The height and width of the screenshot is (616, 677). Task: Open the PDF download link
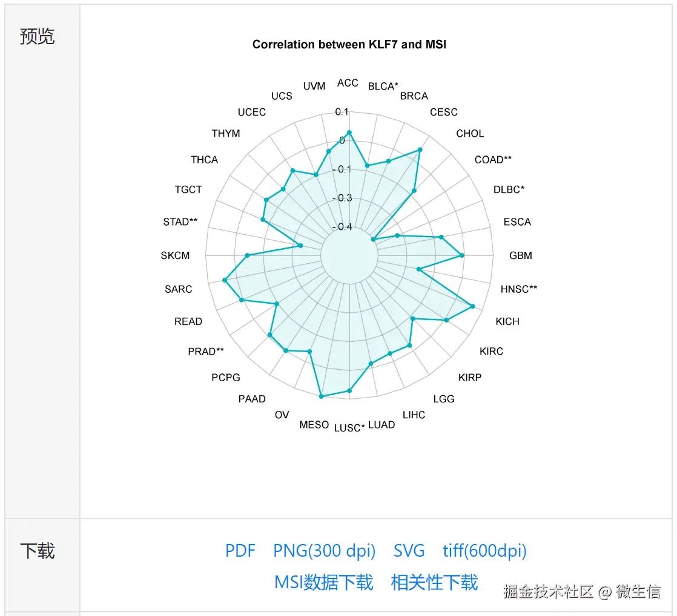240,551
